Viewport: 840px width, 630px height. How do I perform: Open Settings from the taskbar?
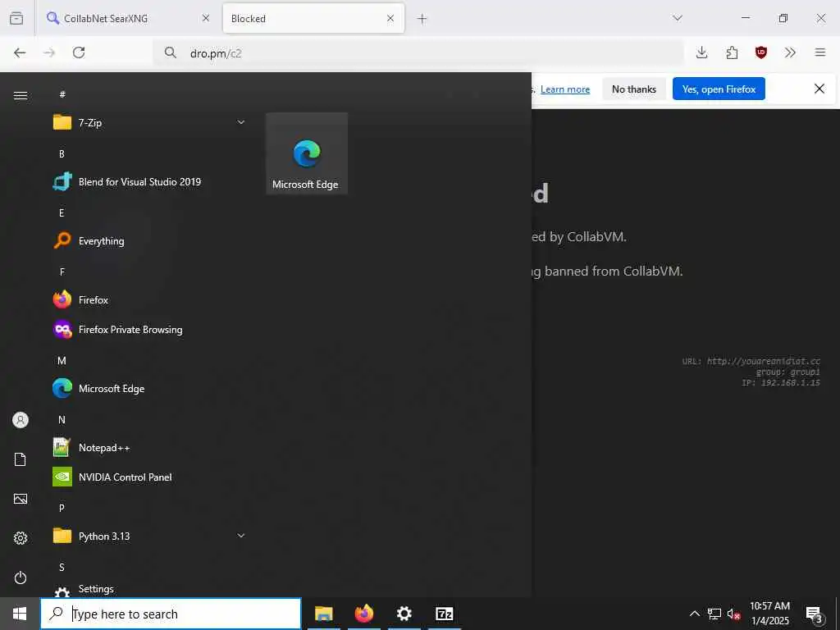coord(404,614)
